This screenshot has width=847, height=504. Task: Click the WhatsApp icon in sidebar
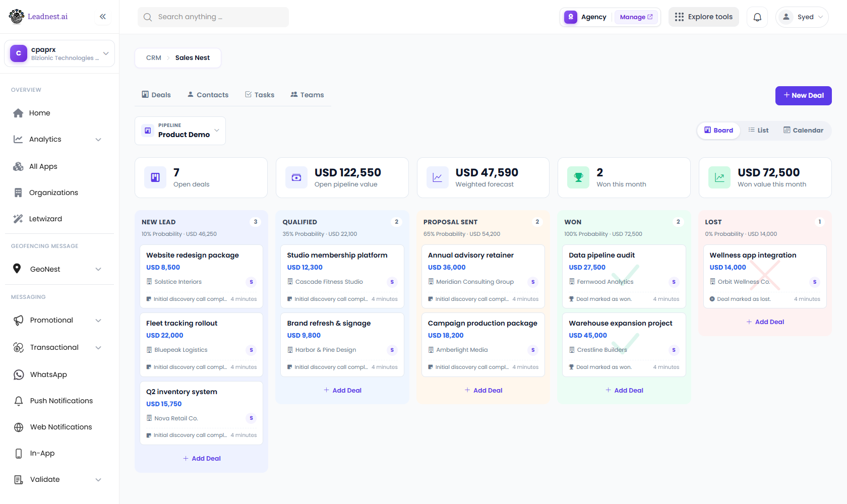pos(19,374)
